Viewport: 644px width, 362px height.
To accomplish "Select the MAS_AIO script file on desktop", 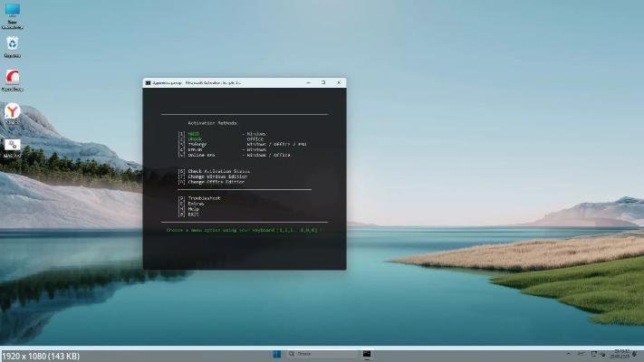I will pyautogui.click(x=13, y=148).
